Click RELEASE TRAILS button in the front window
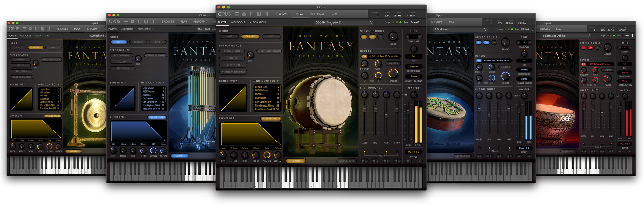644x205 pixels. pos(271,118)
